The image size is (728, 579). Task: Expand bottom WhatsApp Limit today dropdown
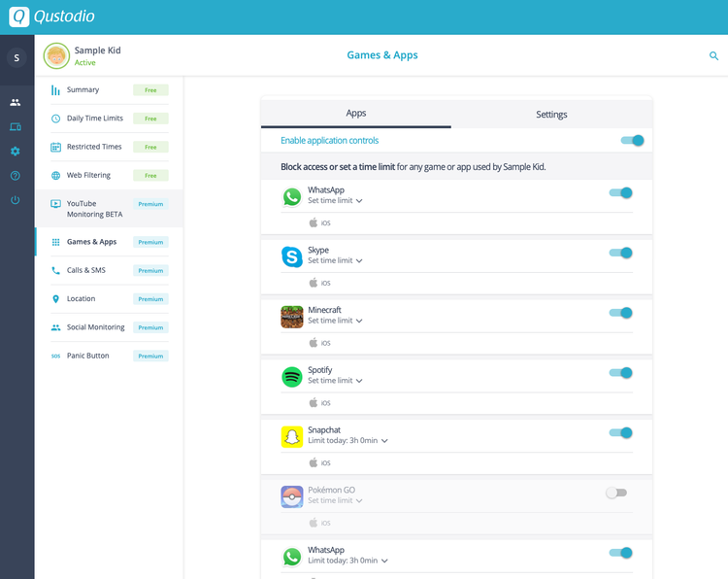click(347, 561)
